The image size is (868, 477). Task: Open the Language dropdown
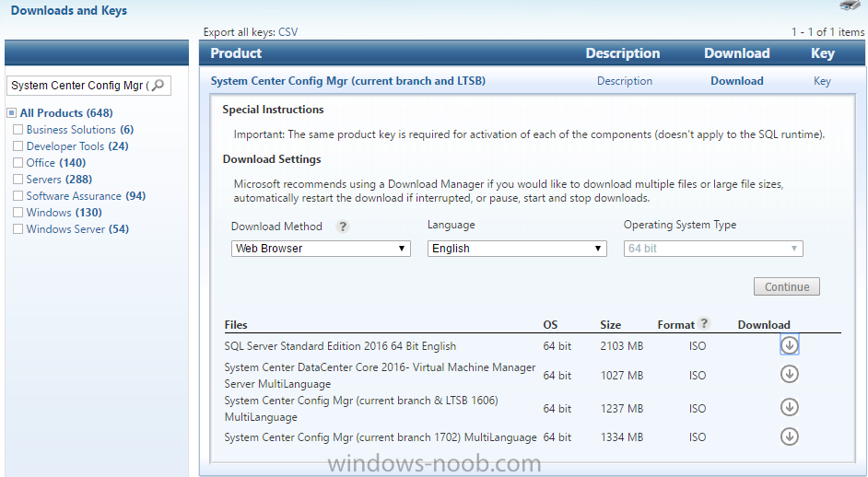pyautogui.click(x=517, y=249)
